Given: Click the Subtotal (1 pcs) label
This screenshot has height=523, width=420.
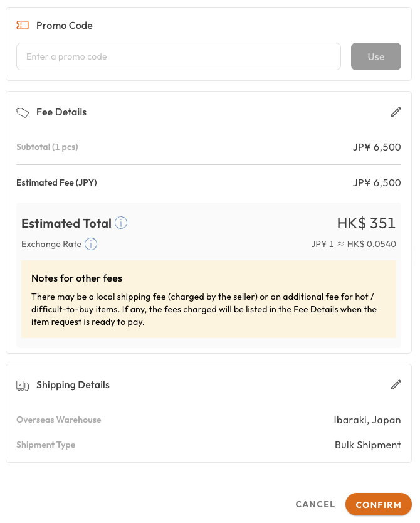Looking at the screenshot, I should (x=48, y=147).
